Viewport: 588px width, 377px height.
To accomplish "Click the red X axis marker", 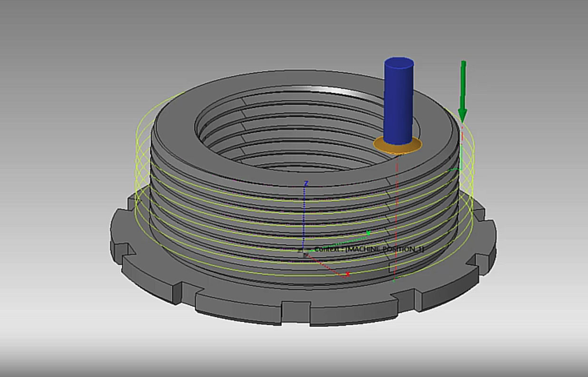I will 348,274.
